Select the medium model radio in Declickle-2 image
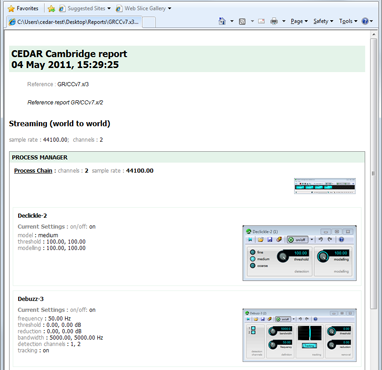 (x=253, y=259)
